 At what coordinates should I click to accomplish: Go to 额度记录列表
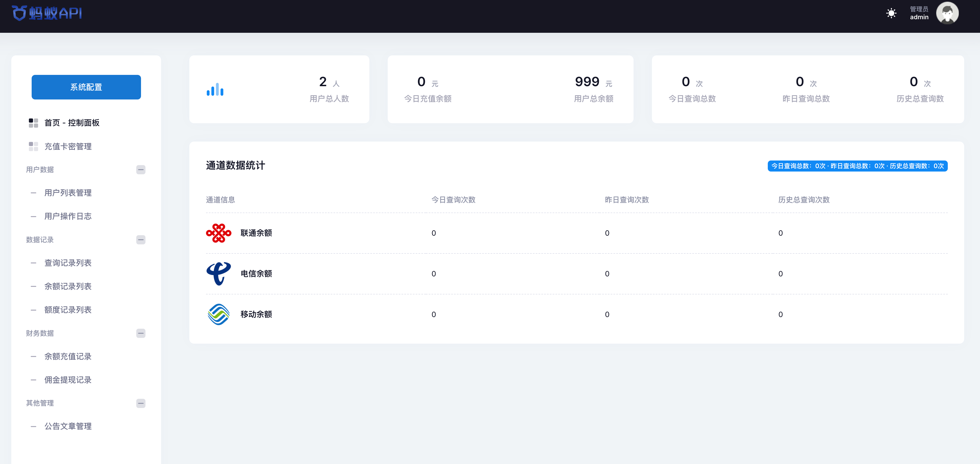(68, 310)
